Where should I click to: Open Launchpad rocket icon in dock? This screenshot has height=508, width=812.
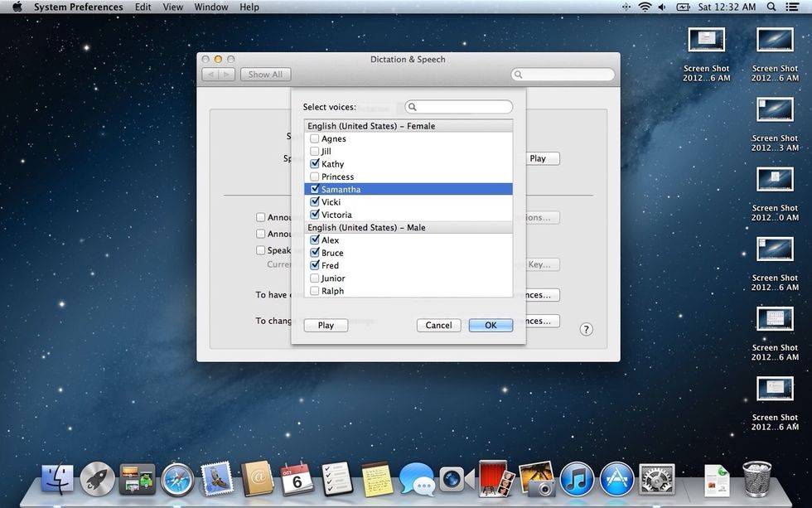click(x=98, y=479)
